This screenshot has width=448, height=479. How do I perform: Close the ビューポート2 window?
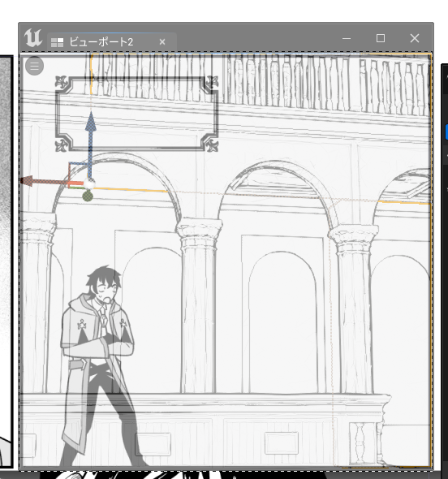[x=415, y=38]
